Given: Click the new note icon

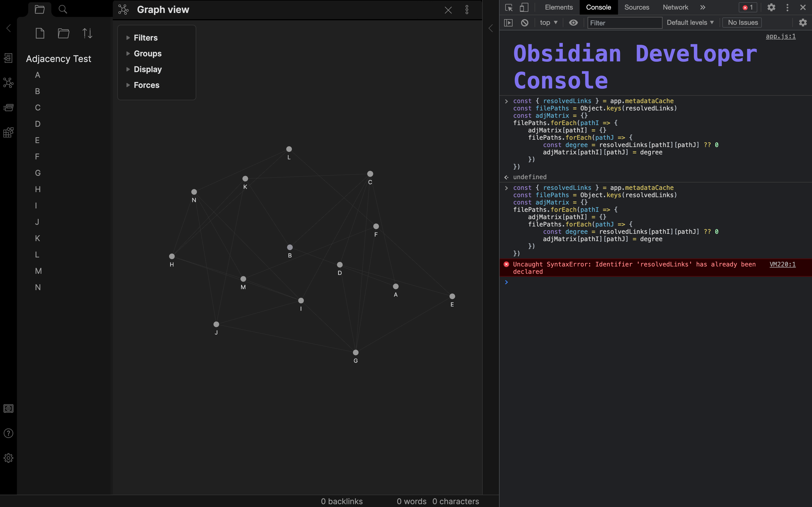Looking at the screenshot, I should click(x=40, y=33).
